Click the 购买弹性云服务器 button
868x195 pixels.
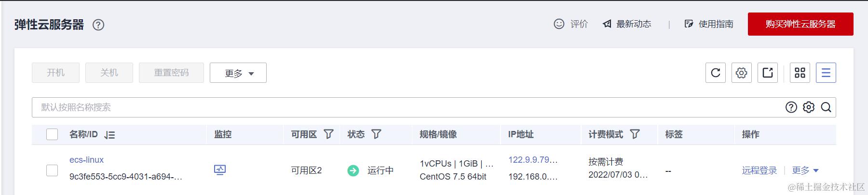(800, 24)
